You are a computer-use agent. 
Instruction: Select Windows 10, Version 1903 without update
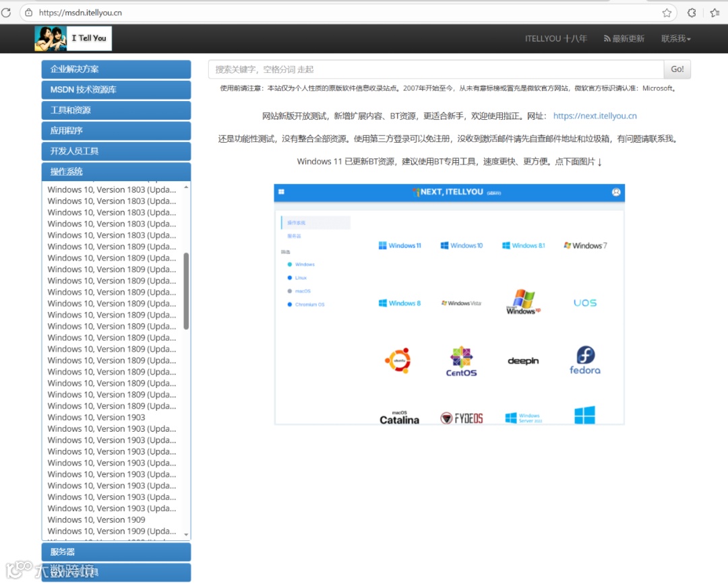(96, 418)
